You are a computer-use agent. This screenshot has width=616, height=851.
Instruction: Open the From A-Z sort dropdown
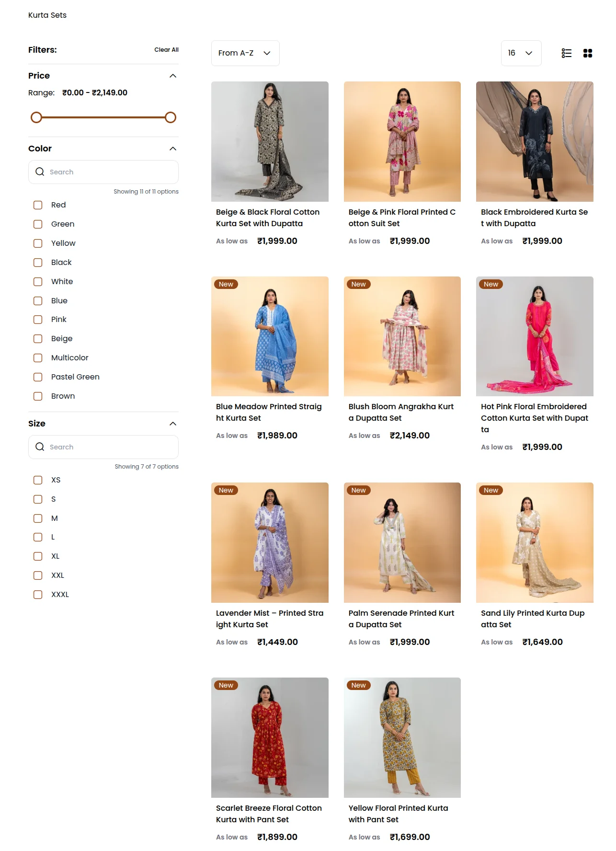point(245,53)
